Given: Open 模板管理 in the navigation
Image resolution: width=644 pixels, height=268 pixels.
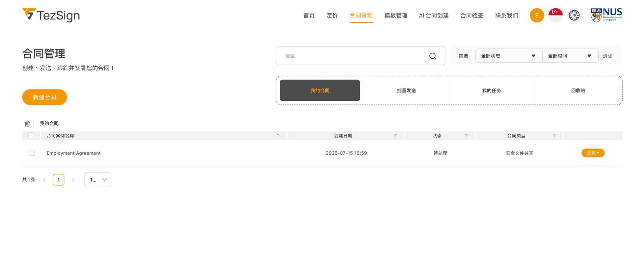Looking at the screenshot, I should (396, 15).
